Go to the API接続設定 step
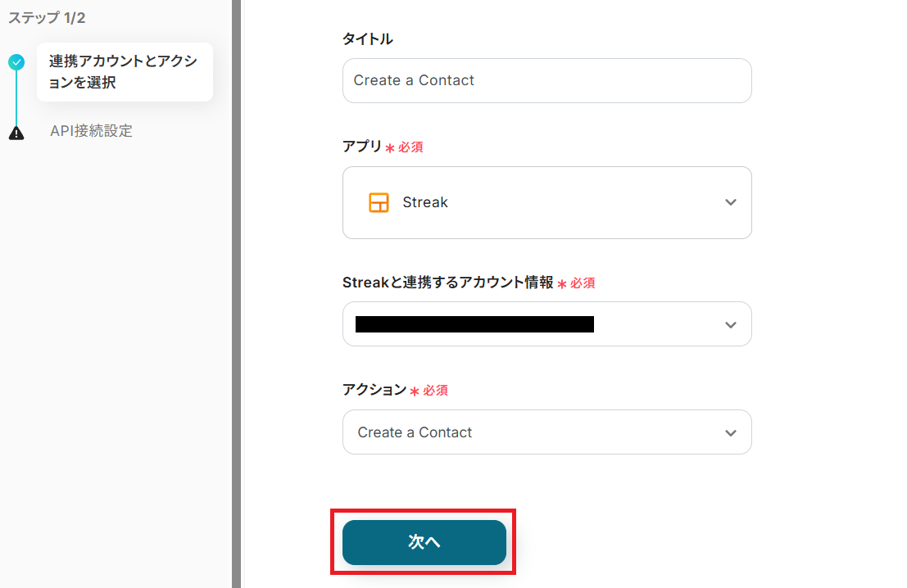Viewport: 907px width, 588px height. pos(91,131)
